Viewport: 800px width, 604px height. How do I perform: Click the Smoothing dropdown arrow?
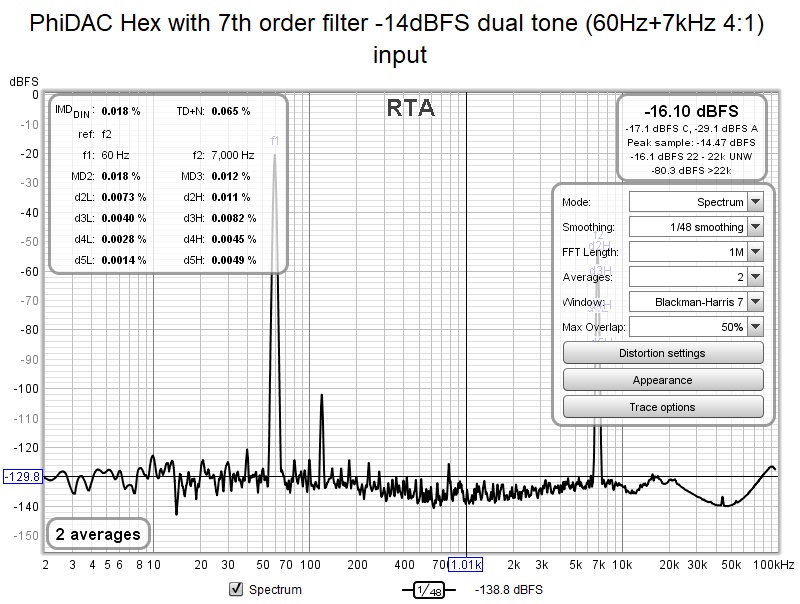756,227
